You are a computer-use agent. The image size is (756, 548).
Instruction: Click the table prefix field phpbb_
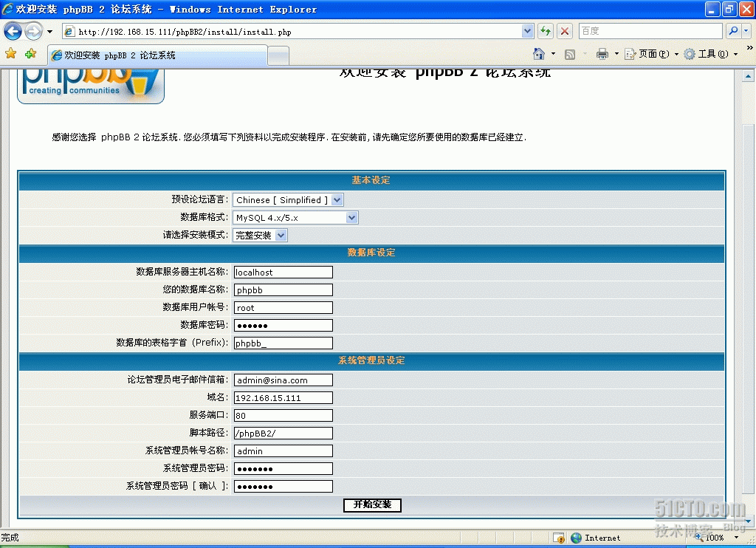click(283, 343)
